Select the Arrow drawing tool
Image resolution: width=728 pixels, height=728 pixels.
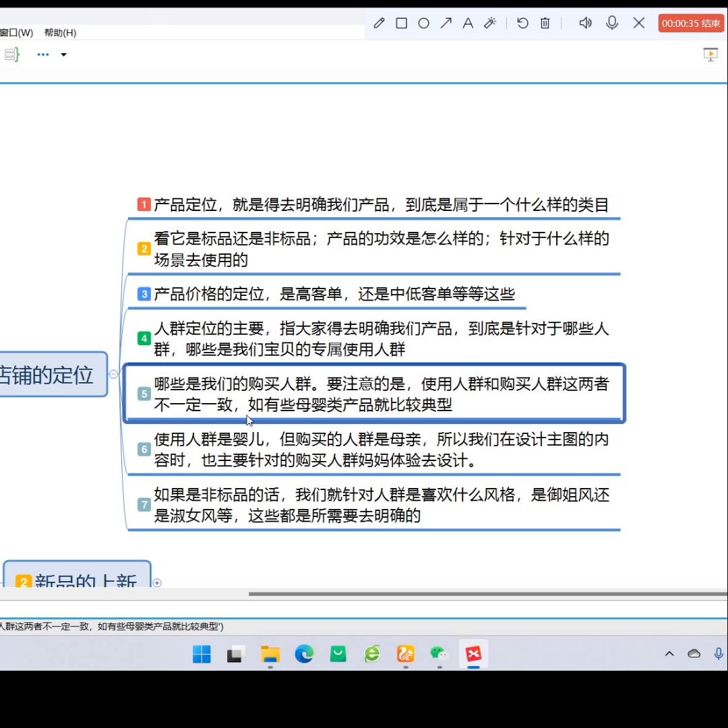[x=446, y=23]
